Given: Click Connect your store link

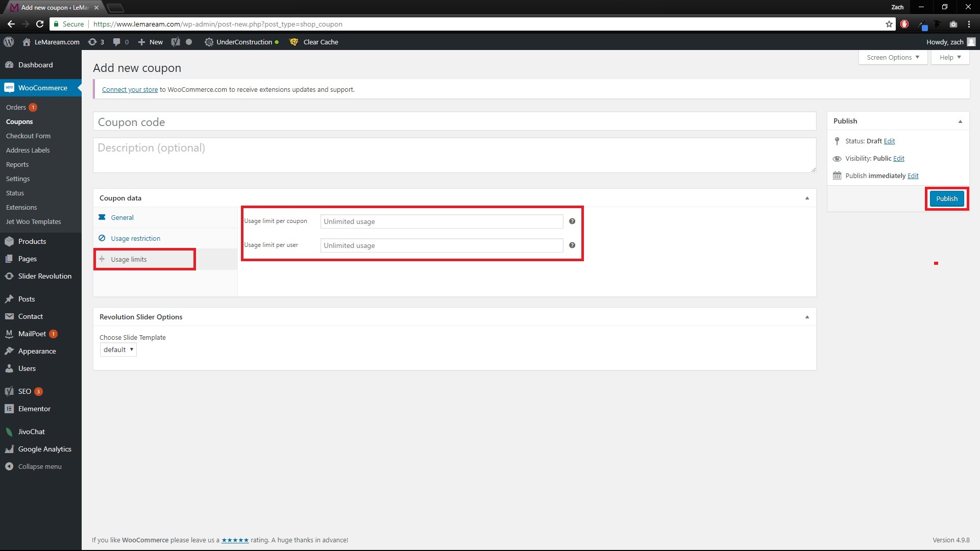Looking at the screenshot, I should pos(130,89).
